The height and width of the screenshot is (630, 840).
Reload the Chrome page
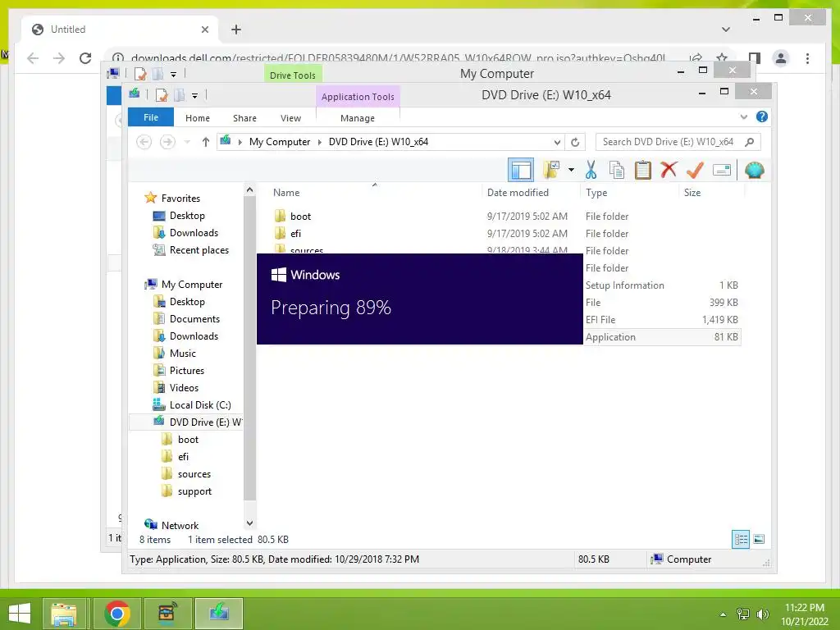85,58
